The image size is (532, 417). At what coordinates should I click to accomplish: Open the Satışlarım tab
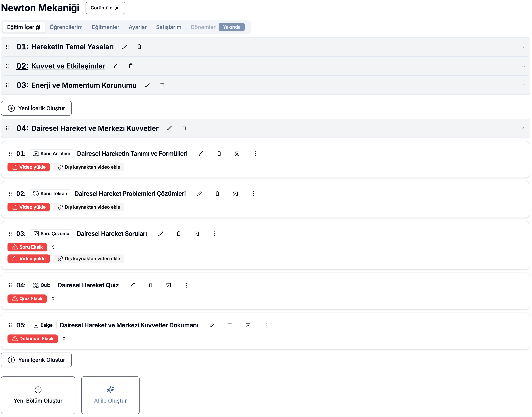(x=169, y=27)
